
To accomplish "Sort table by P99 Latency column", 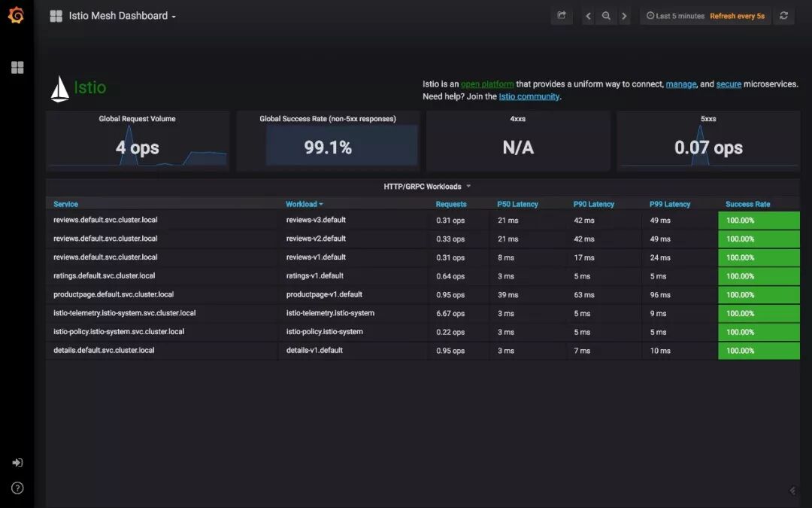I will coord(670,204).
